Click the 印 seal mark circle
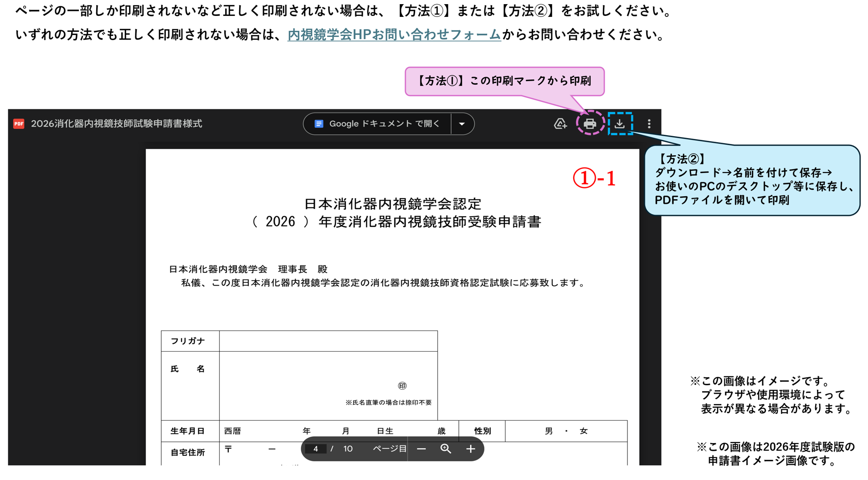 [x=402, y=386]
